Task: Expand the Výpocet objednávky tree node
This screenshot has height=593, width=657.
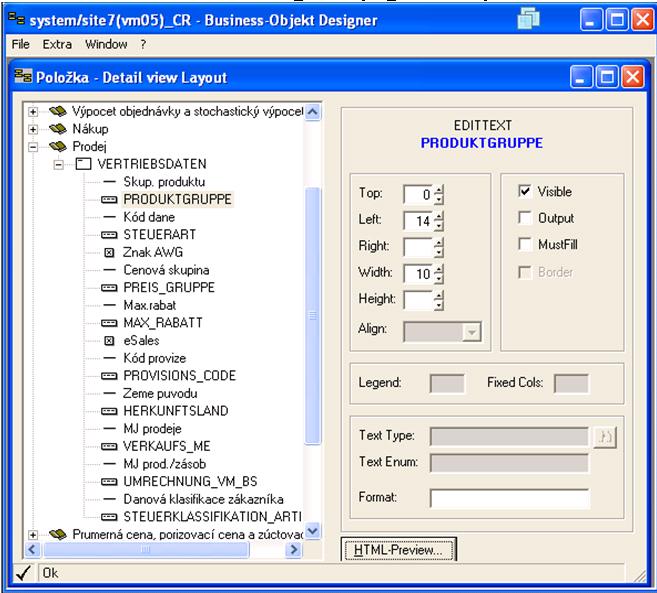Action: point(33,111)
